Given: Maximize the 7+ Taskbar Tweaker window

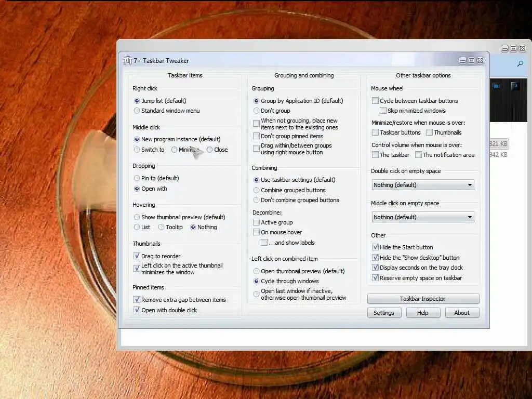Looking at the screenshot, I should 472,60.
